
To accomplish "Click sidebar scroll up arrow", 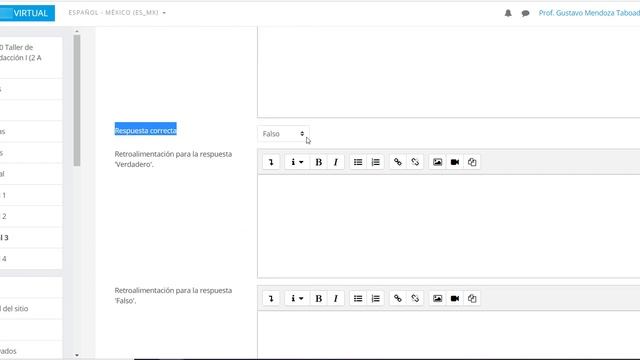I will tap(77, 31).
